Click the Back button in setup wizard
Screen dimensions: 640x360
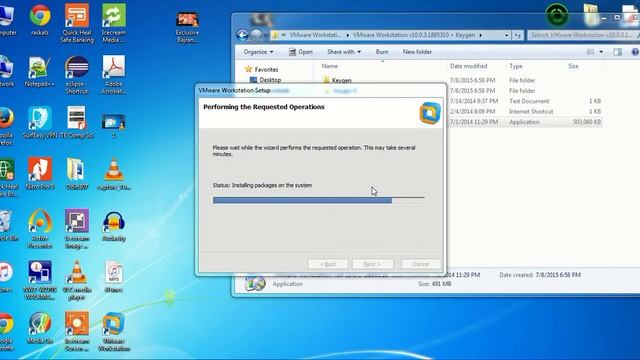tap(328, 264)
